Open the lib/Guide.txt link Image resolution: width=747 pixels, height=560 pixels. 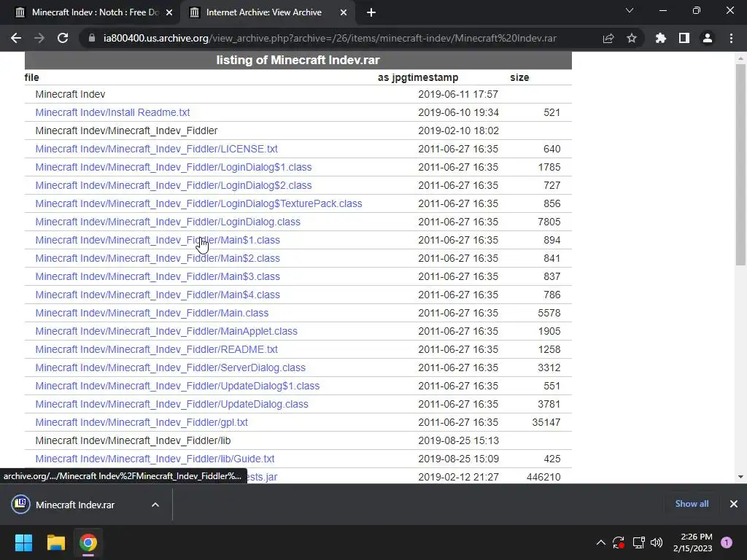click(155, 459)
